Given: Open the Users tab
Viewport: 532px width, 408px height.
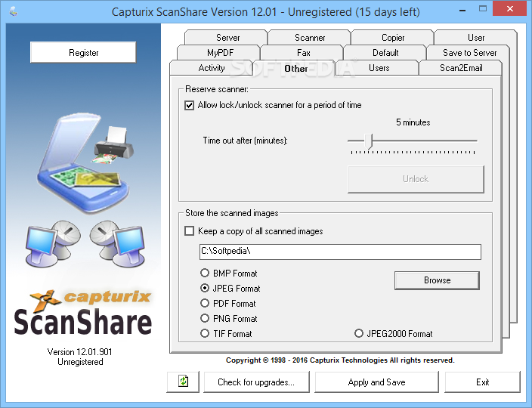Looking at the screenshot, I should click(x=379, y=68).
